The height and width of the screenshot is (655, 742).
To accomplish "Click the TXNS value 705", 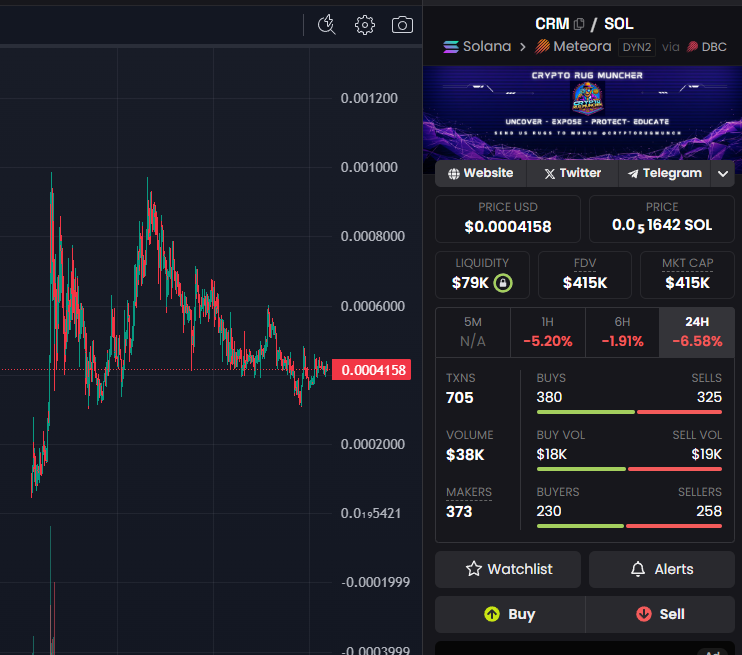I will (459, 398).
